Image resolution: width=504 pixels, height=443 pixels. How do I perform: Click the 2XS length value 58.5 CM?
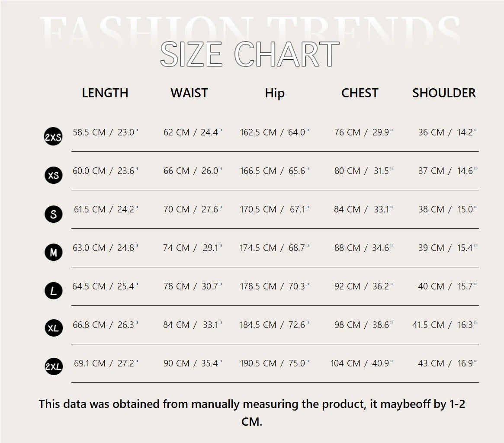[89, 132]
